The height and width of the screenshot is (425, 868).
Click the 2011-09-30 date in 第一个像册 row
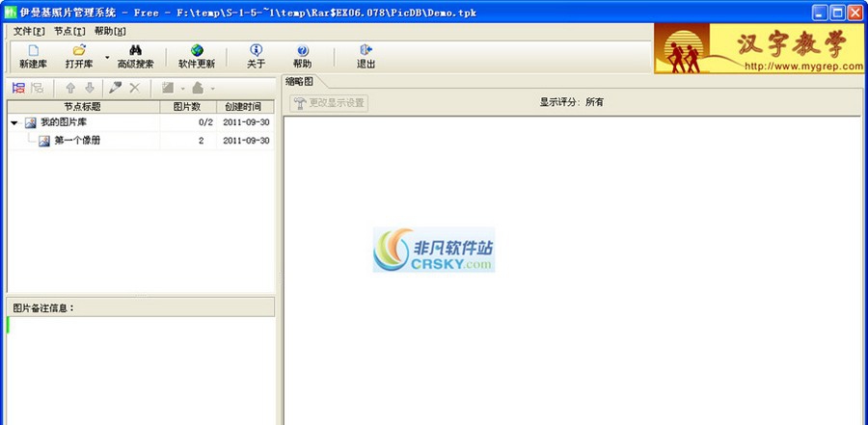(x=246, y=141)
